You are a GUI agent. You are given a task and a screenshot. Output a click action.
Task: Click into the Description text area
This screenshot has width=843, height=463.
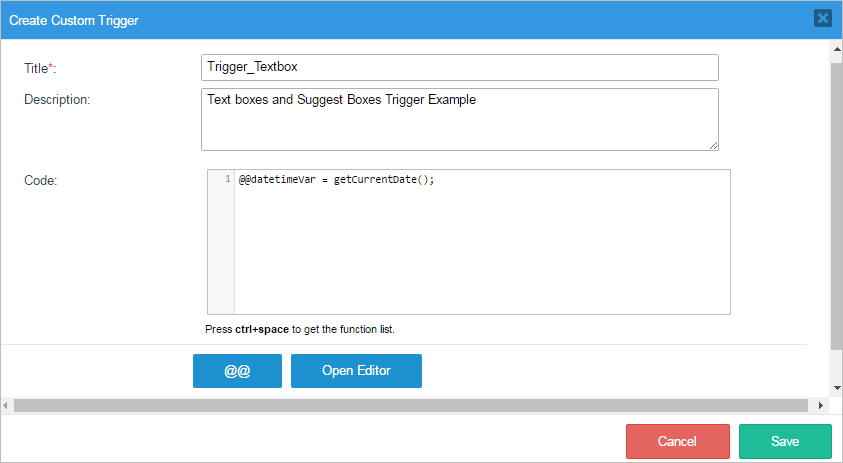coord(459,119)
